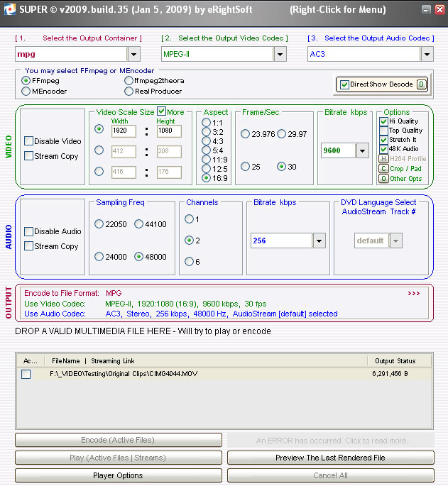Select the FFmpeg encoder radio
The height and width of the screenshot is (486, 448).
tap(26, 81)
